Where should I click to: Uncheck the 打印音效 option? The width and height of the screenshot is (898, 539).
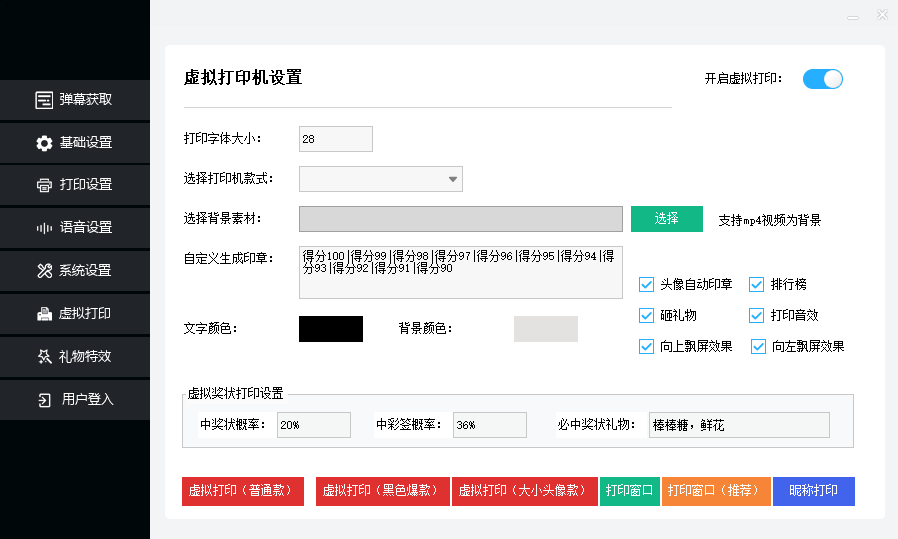pos(757,316)
